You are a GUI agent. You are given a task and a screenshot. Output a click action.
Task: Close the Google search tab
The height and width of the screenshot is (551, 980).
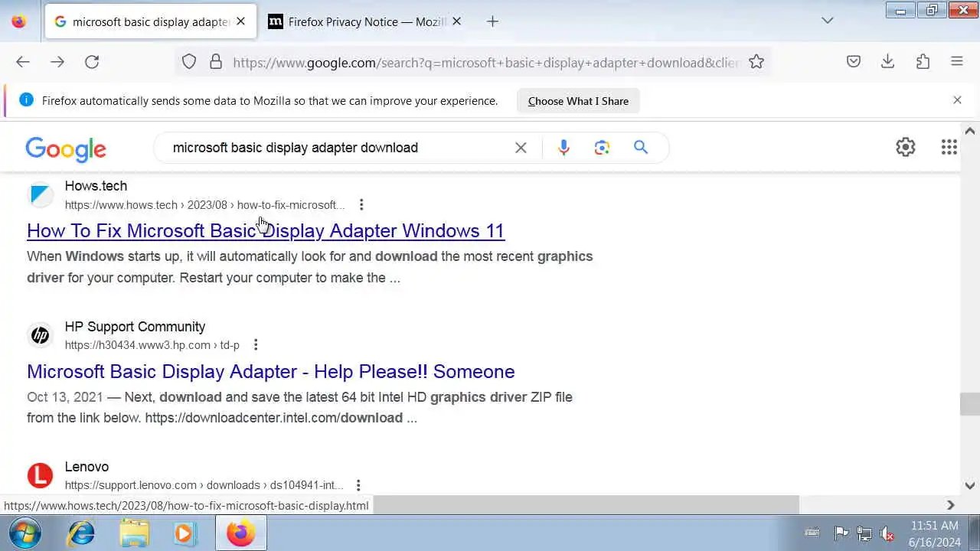tap(240, 21)
